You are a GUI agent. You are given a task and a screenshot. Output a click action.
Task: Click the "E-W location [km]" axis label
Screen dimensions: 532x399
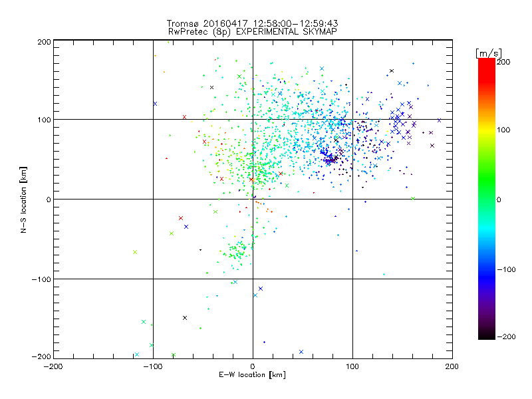252,375
